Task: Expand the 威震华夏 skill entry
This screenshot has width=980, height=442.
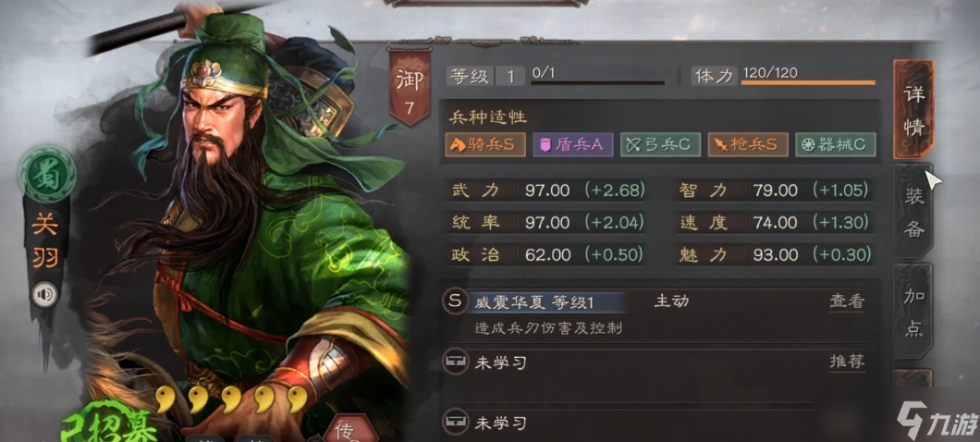Action: (x=533, y=302)
